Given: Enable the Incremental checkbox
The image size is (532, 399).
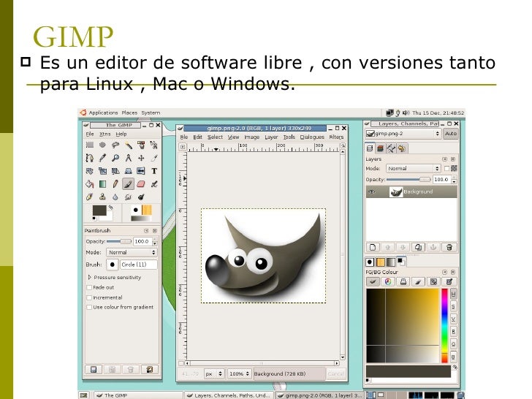Looking at the screenshot, I should coord(89,297).
